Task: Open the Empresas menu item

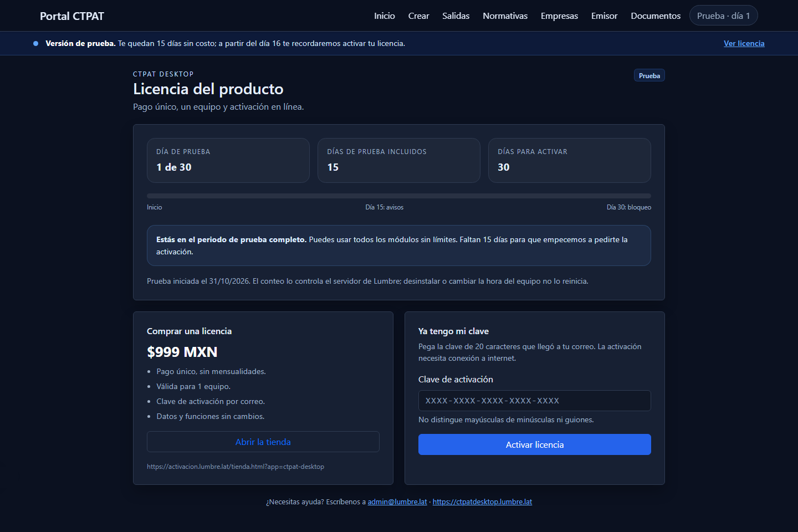Action: (x=559, y=16)
